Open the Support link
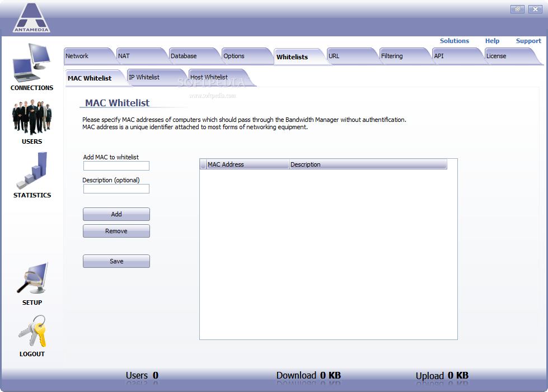The width and height of the screenshot is (548, 392). pyautogui.click(x=528, y=41)
